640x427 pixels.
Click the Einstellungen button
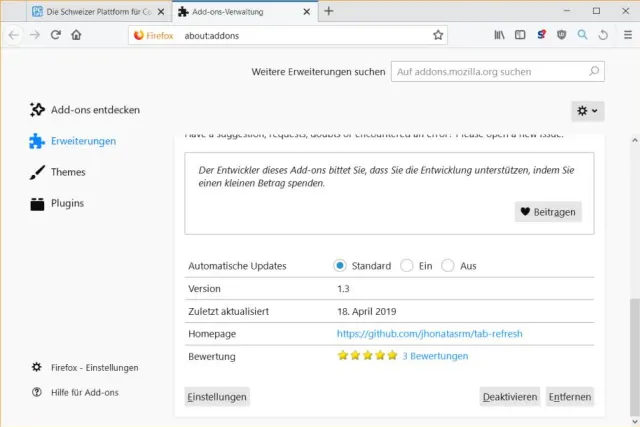[217, 397]
